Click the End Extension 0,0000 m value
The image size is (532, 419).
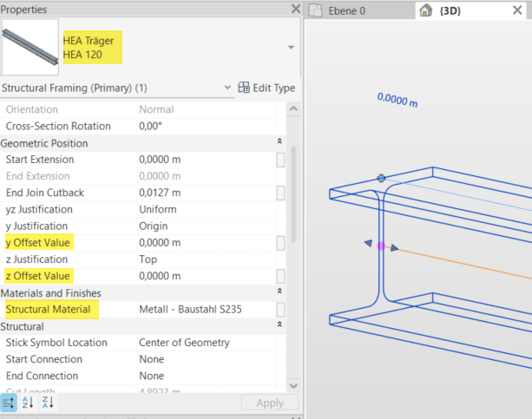[207, 176]
